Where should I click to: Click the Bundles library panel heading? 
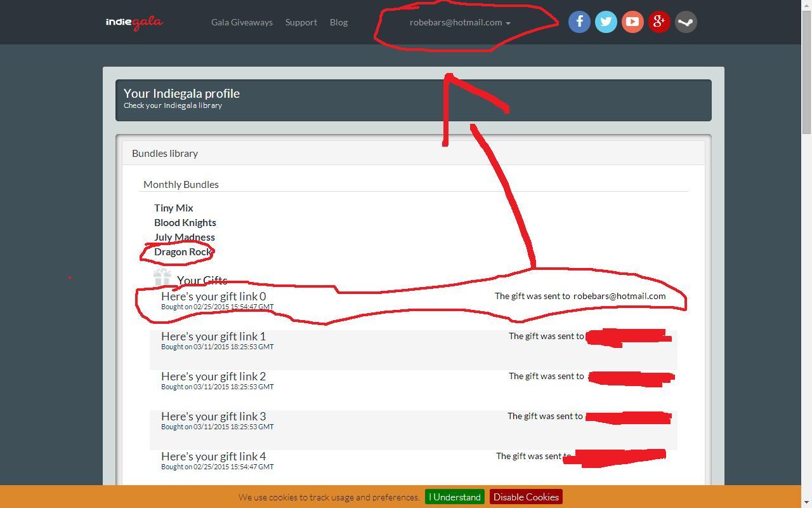(165, 153)
